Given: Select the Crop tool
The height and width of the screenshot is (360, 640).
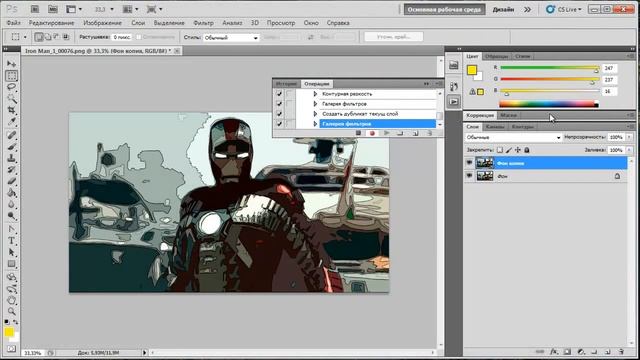Looking at the screenshot, I should [11, 110].
